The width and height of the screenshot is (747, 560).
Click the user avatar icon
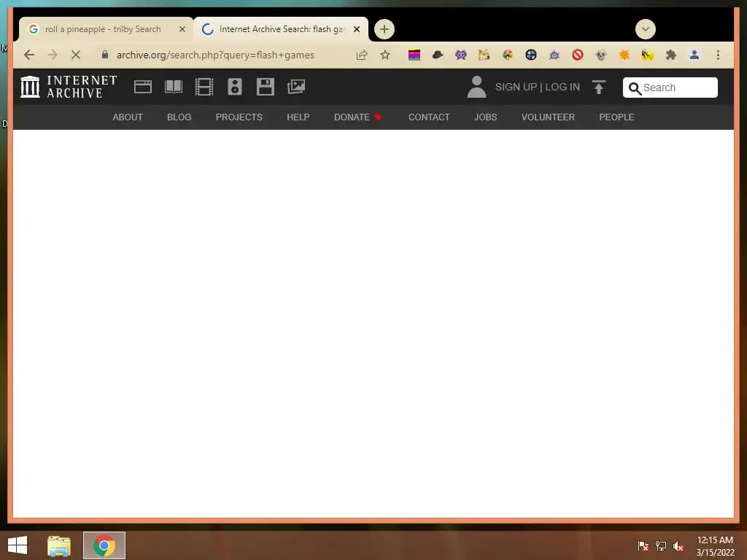[476, 87]
